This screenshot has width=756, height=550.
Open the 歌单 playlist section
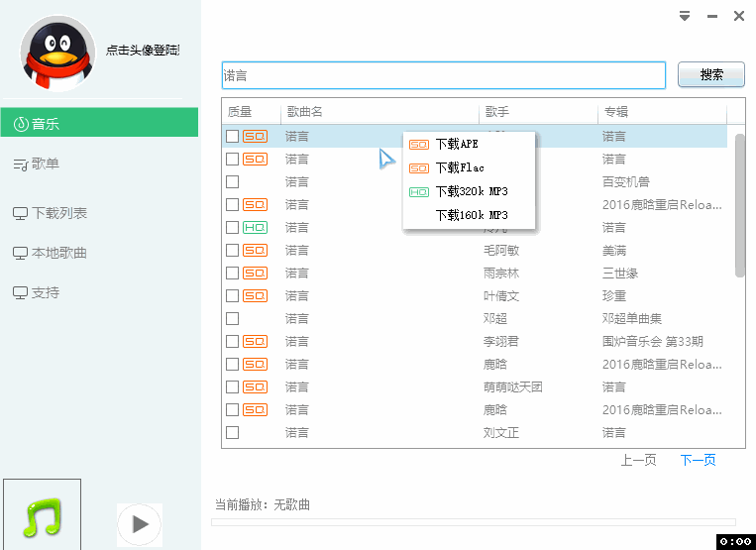45,164
